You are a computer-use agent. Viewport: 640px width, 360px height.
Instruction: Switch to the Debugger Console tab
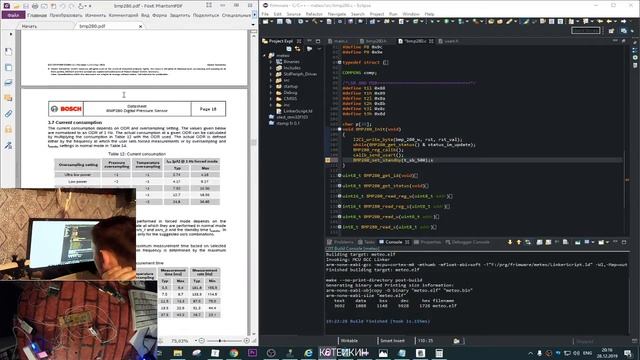[x=467, y=242]
